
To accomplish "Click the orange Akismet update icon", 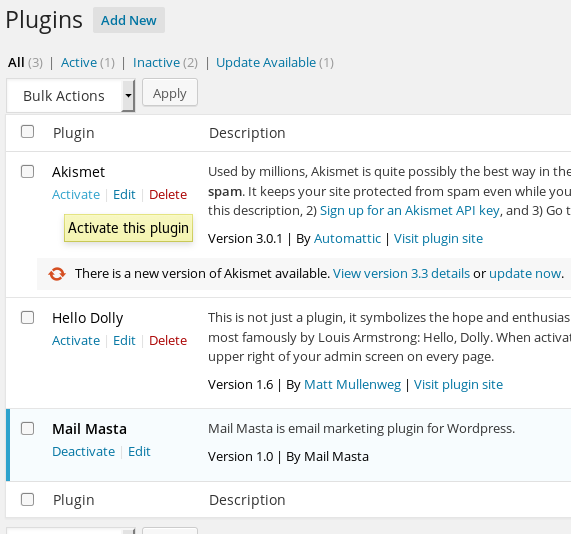I will click(57, 274).
